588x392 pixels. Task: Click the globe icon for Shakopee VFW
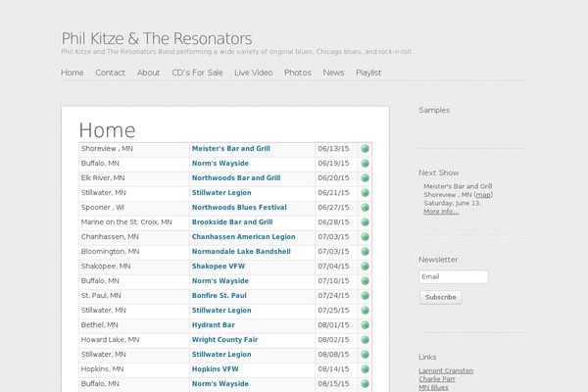365,267
